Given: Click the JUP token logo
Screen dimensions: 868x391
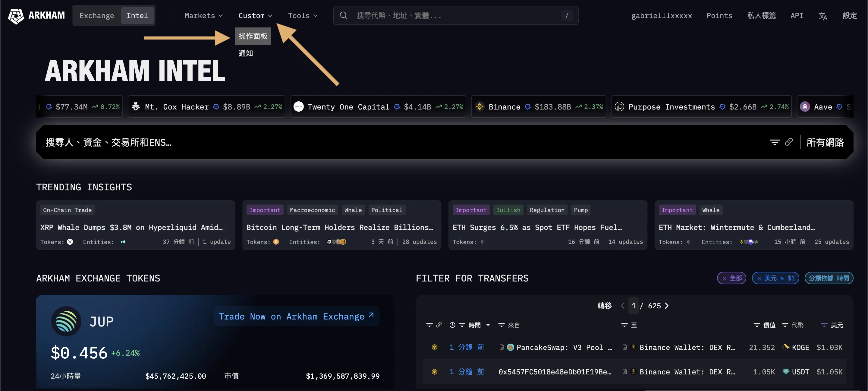Looking at the screenshot, I should point(66,321).
